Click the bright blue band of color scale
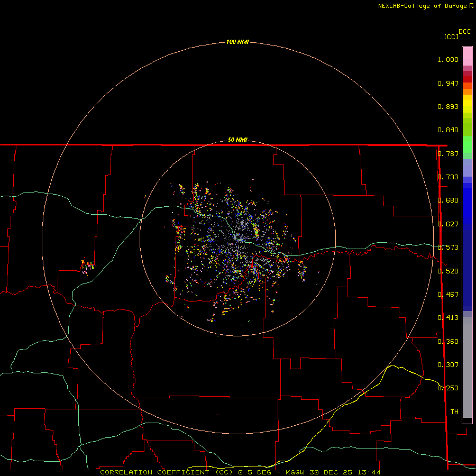Image resolution: width=476 pixels, height=476 pixels. coord(467,206)
